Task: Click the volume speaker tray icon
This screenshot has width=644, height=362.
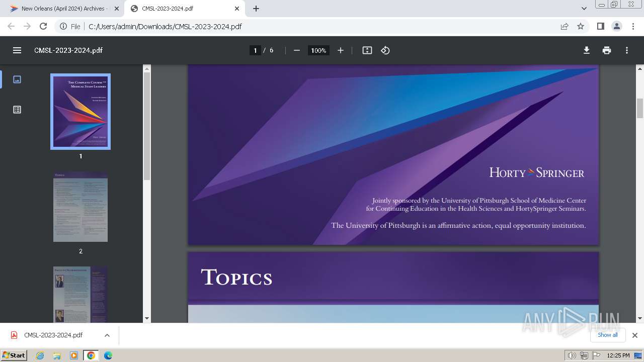Action: click(x=572, y=355)
